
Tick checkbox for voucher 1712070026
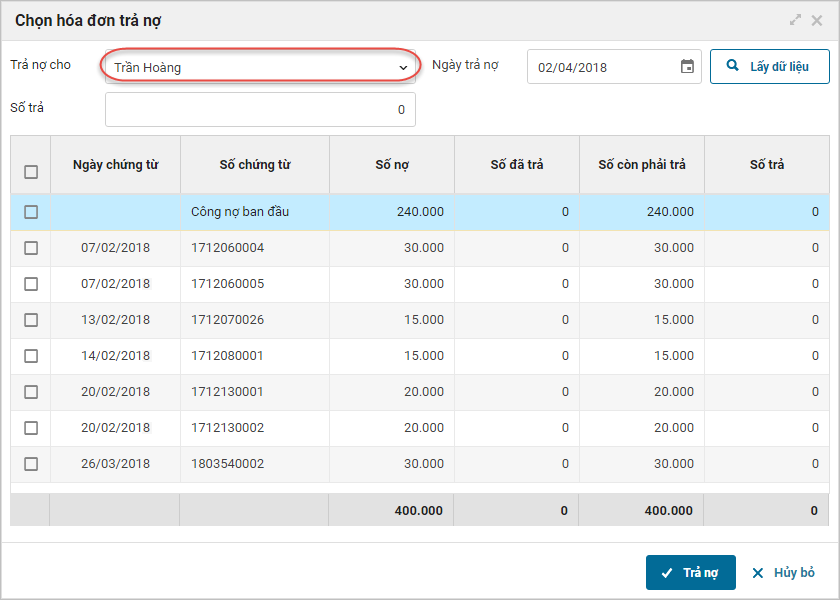31,320
